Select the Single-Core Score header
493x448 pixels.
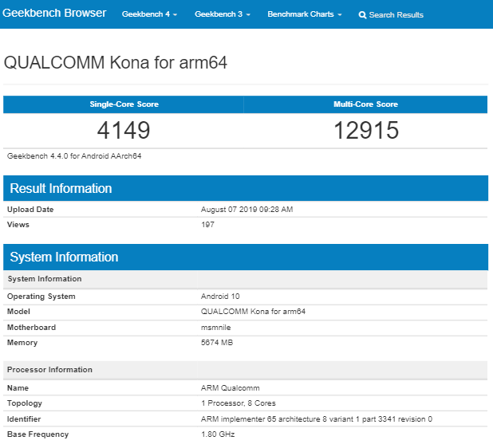[124, 104]
